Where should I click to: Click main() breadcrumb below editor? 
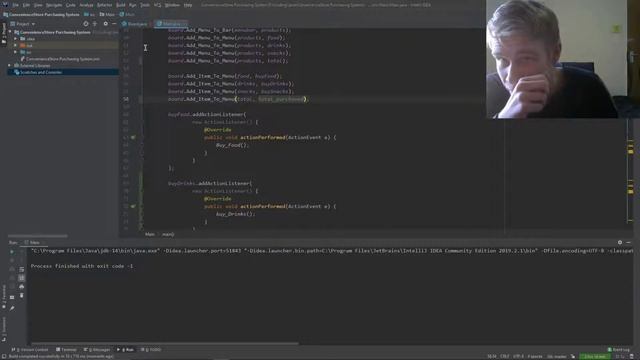(x=168, y=234)
